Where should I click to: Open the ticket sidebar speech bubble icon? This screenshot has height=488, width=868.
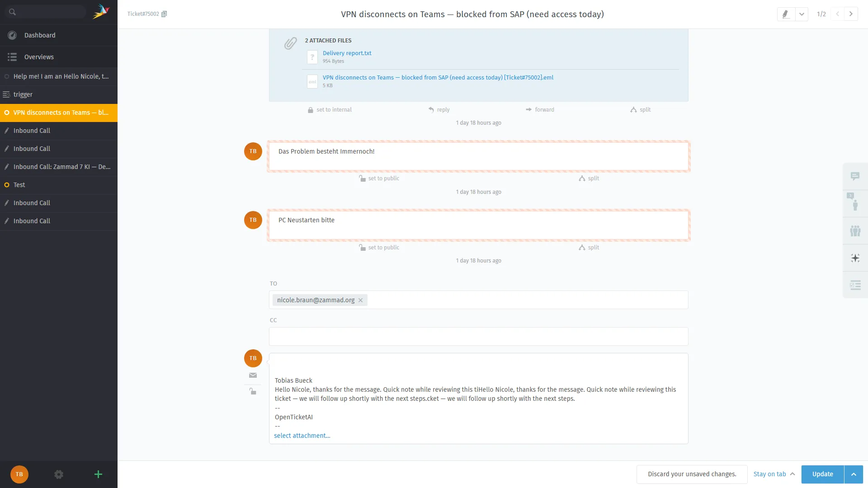pyautogui.click(x=855, y=176)
